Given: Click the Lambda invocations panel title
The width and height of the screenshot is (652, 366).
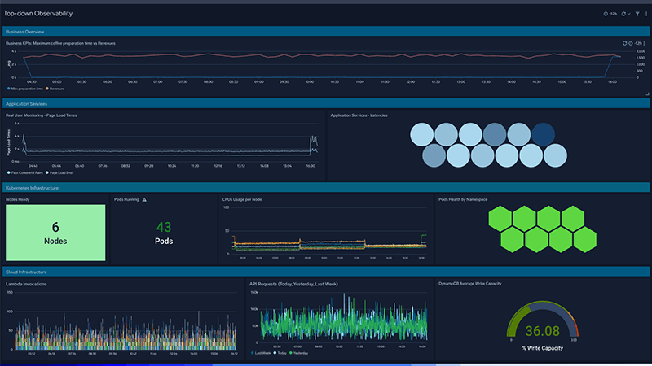Looking at the screenshot, I should (x=26, y=284).
